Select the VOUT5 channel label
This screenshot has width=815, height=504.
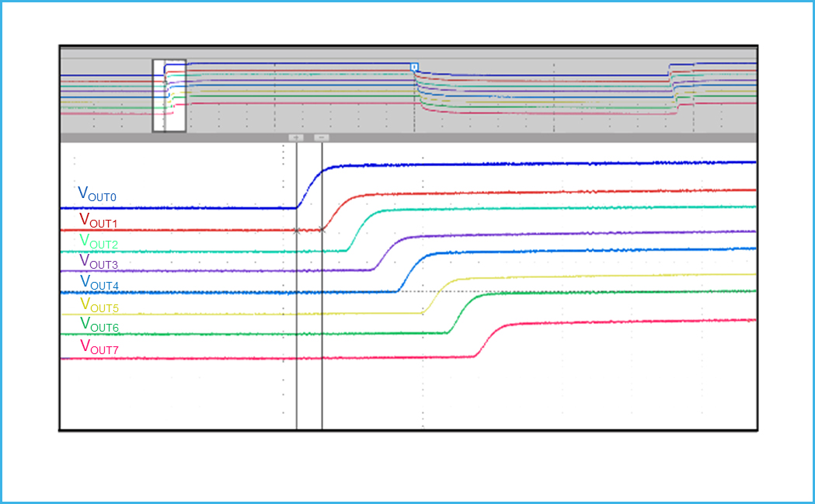click(x=99, y=305)
